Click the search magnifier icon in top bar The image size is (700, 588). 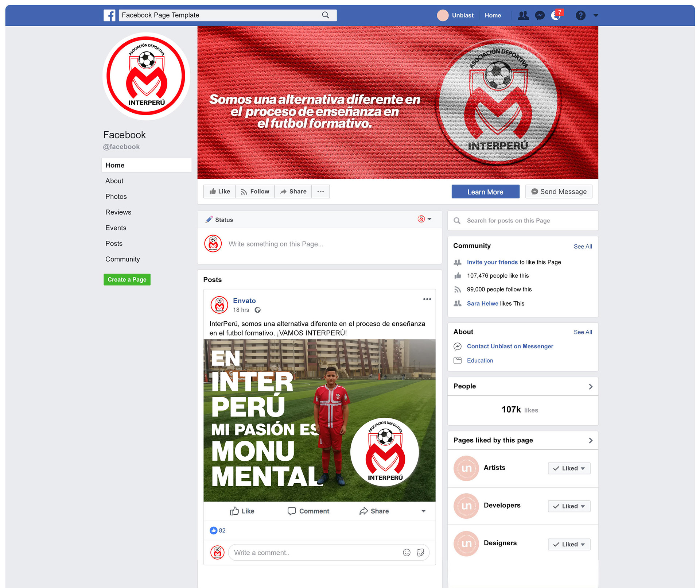[x=326, y=15]
